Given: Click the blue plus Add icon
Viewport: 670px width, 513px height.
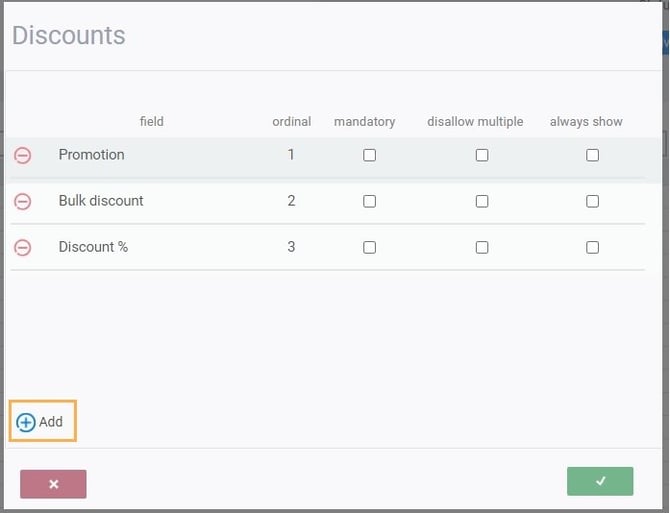Looking at the screenshot, I should (x=26, y=422).
